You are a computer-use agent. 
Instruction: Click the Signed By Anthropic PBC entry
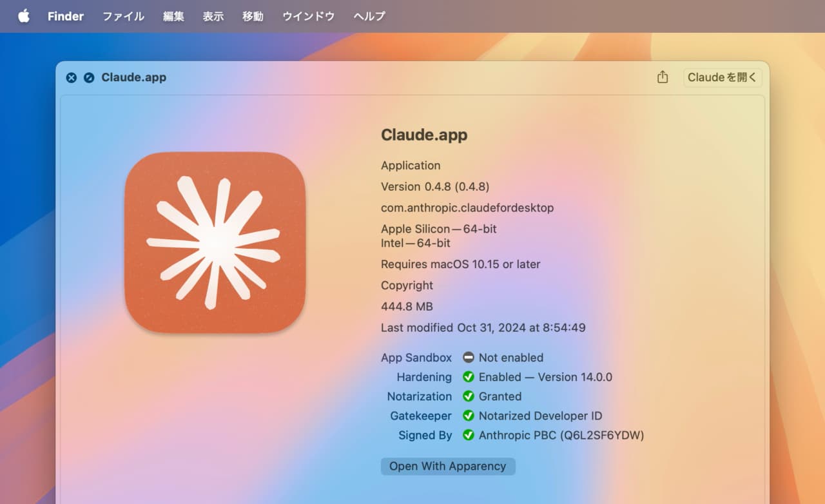(561, 435)
